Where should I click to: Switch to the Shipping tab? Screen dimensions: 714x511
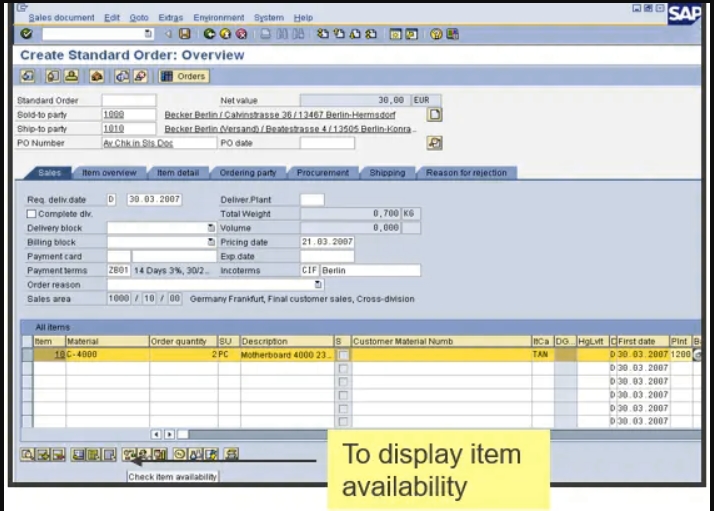(387, 173)
